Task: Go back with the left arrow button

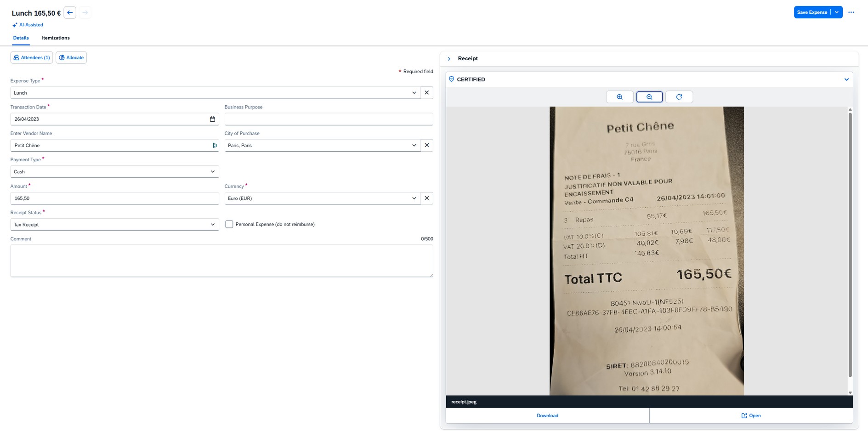Action: tap(70, 12)
